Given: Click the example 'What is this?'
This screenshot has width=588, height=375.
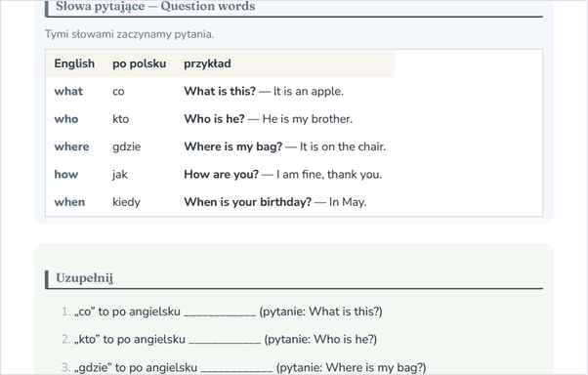Looking at the screenshot, I should [x=220, y=91].
